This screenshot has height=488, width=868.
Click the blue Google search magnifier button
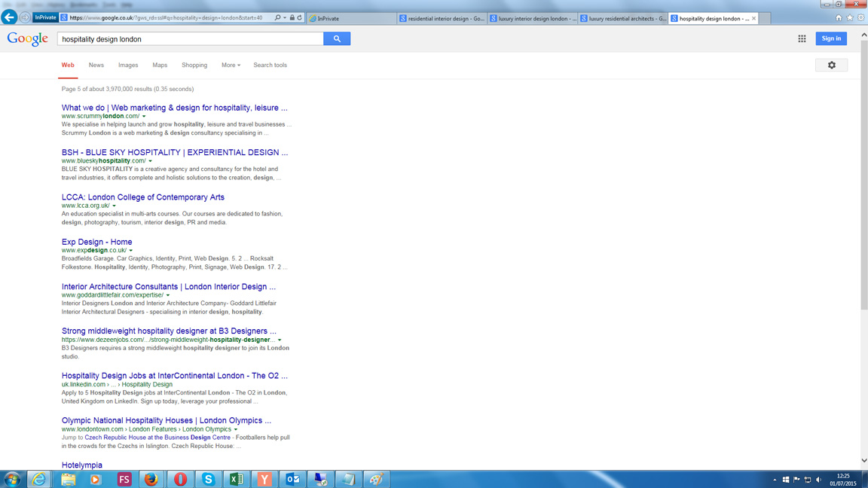pos(337,38)
